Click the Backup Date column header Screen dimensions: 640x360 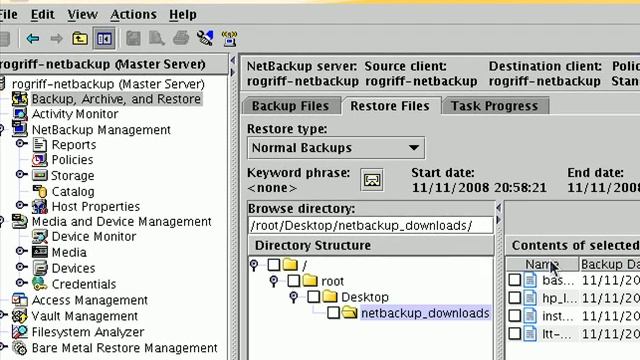pos(610,264)
